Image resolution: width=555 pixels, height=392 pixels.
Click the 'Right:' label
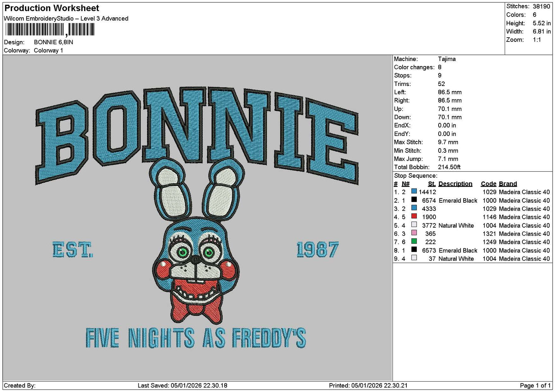pyautogui.click(x=402, y=101)
